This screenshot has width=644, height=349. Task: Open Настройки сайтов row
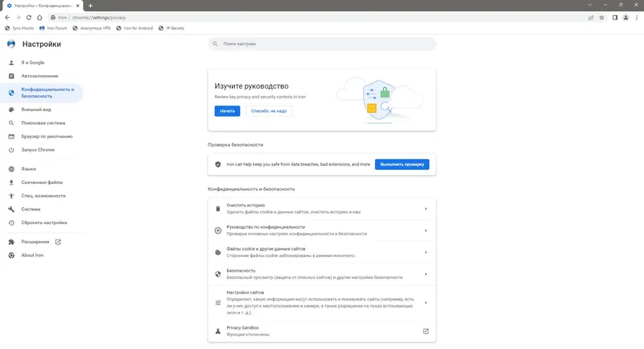pos(322,302)
